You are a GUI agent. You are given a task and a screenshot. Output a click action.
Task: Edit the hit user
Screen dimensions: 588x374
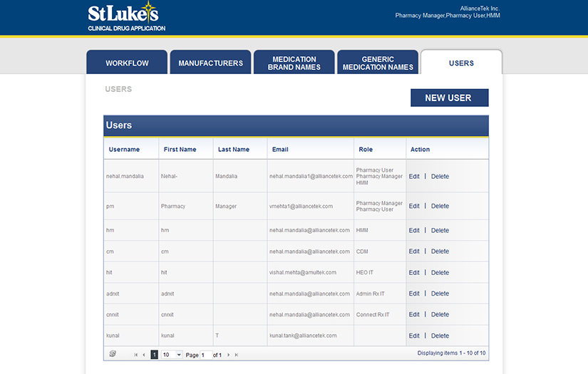pos(414,273)
